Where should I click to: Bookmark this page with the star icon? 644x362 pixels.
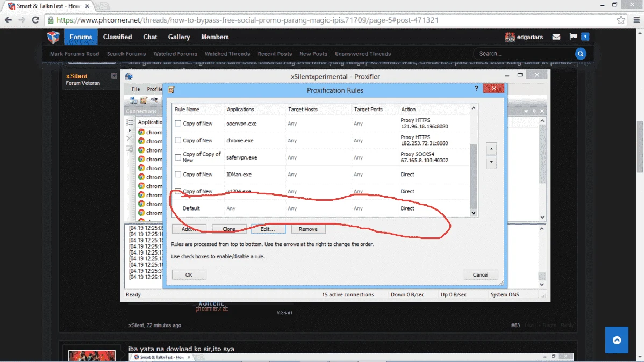621,20
